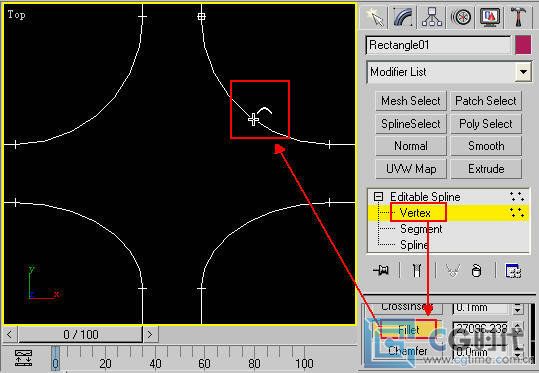Select Editable Spline in modifier stack
The height and width of the screenshot is (373, 539).
tap(425, 197)
